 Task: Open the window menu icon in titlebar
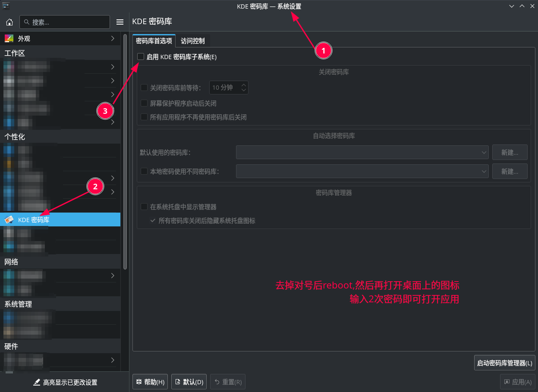(x=6, y=6)
